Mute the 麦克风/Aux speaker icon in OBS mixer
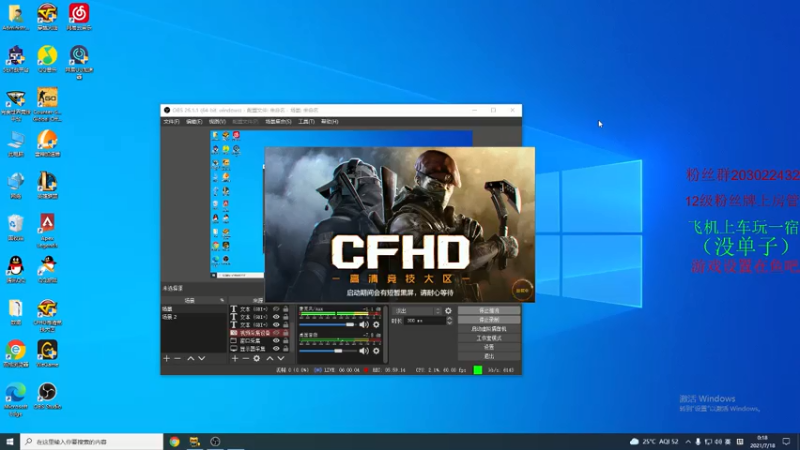Screen dimensions: 800x450 point(364,324)
